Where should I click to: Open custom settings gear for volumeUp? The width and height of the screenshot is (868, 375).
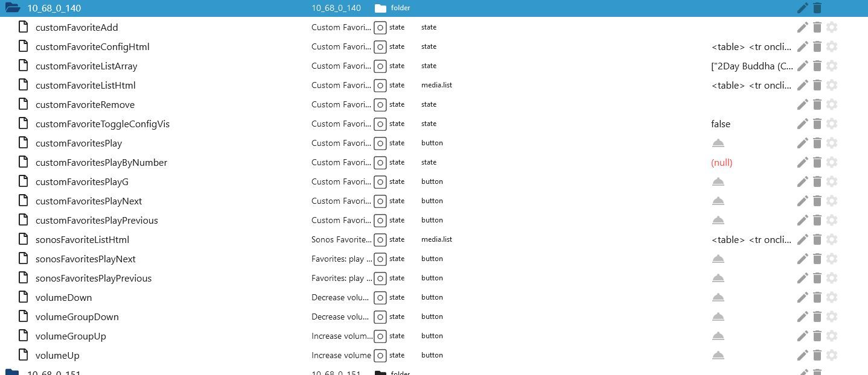click(832, 355)
